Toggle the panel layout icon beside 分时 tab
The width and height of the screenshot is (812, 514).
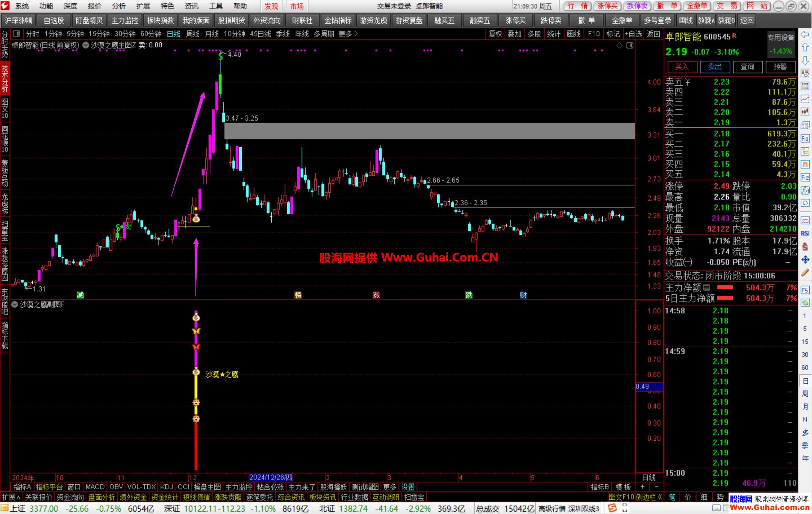point(16,34)
